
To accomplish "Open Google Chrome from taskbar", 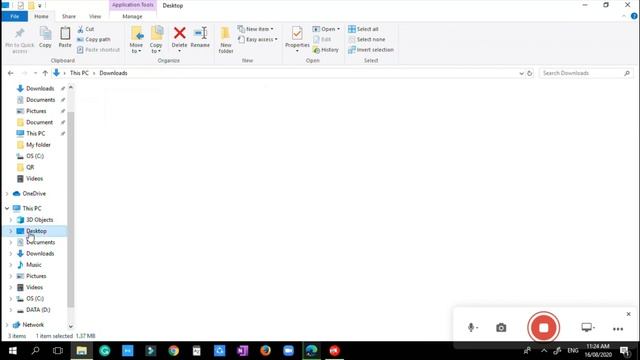I will click(173, 351).
